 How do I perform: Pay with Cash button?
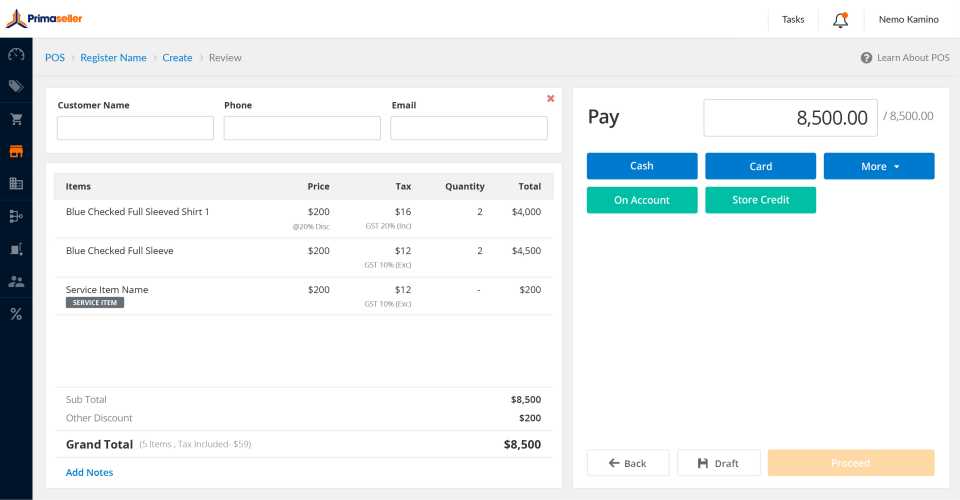(641, 166)
